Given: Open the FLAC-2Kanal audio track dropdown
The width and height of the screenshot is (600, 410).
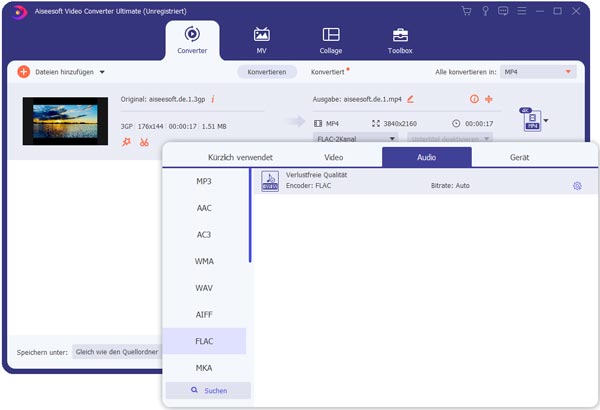Looking at the screenshot, I should pyautogui.click(x=356, y=138).
